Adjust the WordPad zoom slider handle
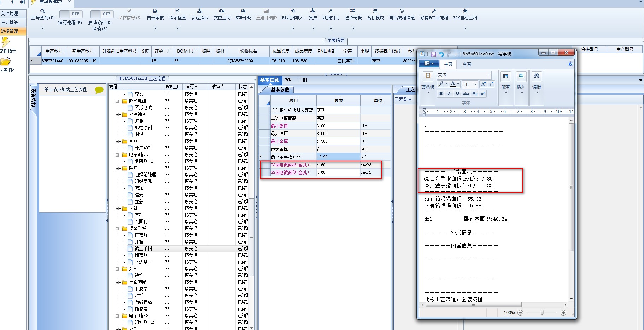Image resolution: width=644 pixels, height=330 pixels. [x=541, y=312]
